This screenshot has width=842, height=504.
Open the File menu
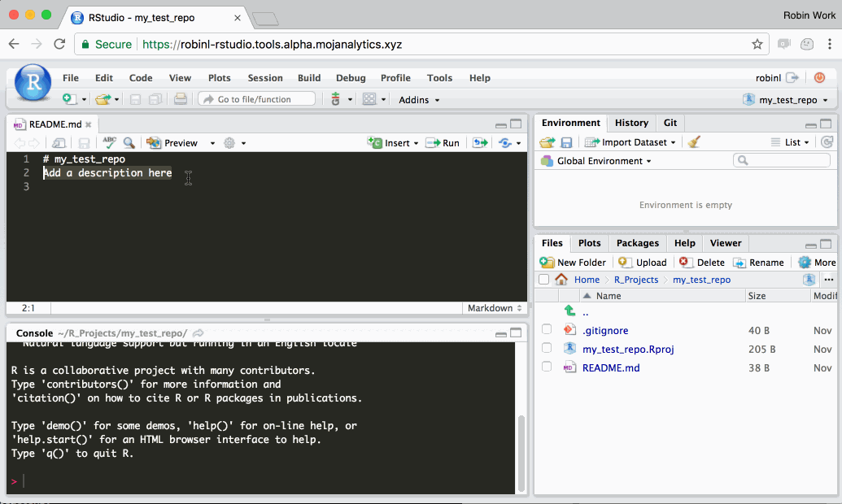point(70,78)
